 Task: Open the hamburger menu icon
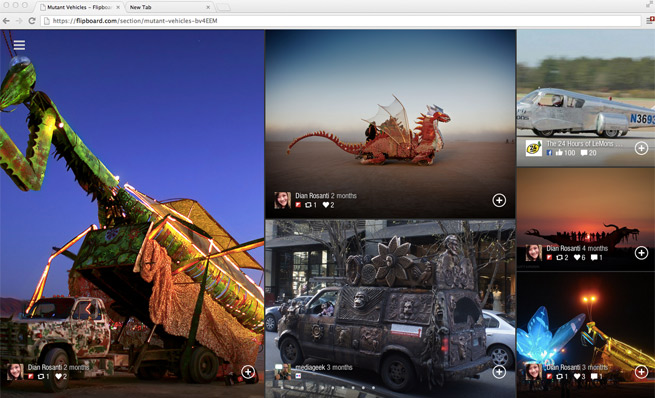pos(19,45)
